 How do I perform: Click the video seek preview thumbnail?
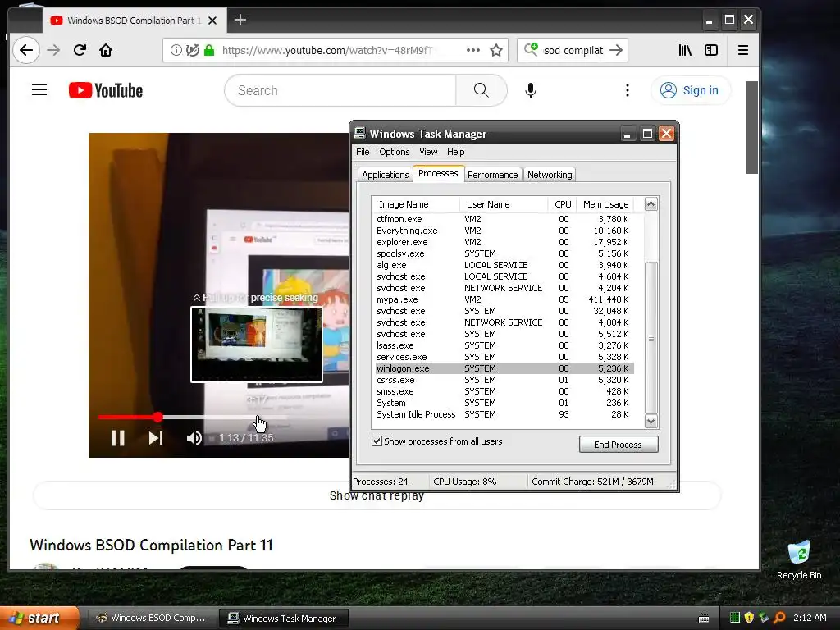pyautogui.click(x=257, y=345)
